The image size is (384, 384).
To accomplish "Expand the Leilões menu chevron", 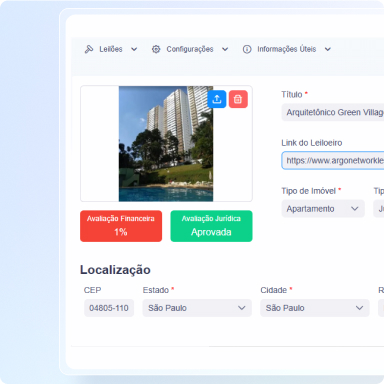I will pos(134,49).
